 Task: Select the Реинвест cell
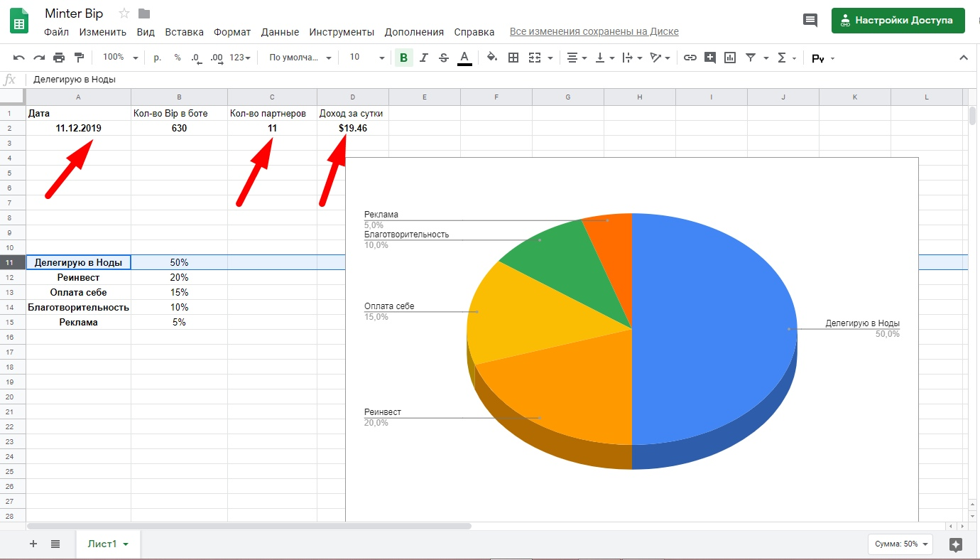[x=78, y=277]
